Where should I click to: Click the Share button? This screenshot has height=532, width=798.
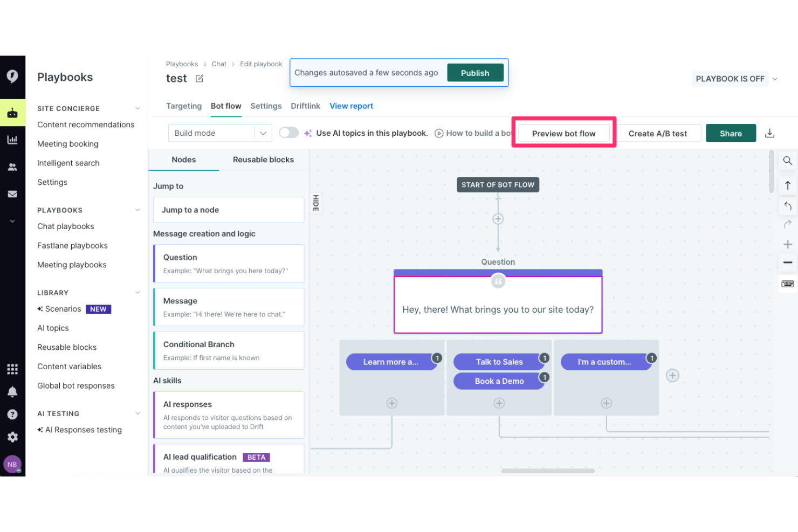tap(731, 134)
